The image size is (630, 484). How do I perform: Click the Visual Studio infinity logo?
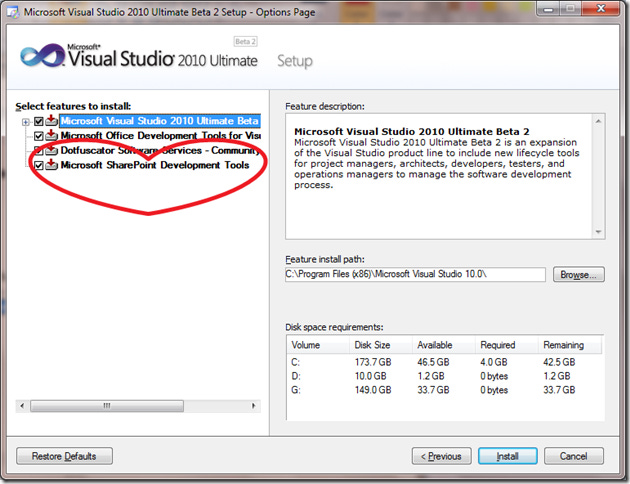42,56
